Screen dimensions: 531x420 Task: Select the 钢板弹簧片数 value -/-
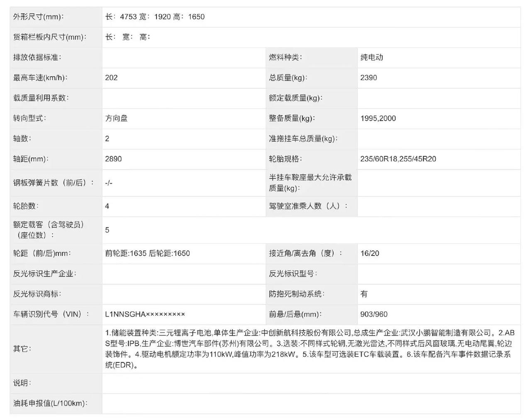(109, 183)
